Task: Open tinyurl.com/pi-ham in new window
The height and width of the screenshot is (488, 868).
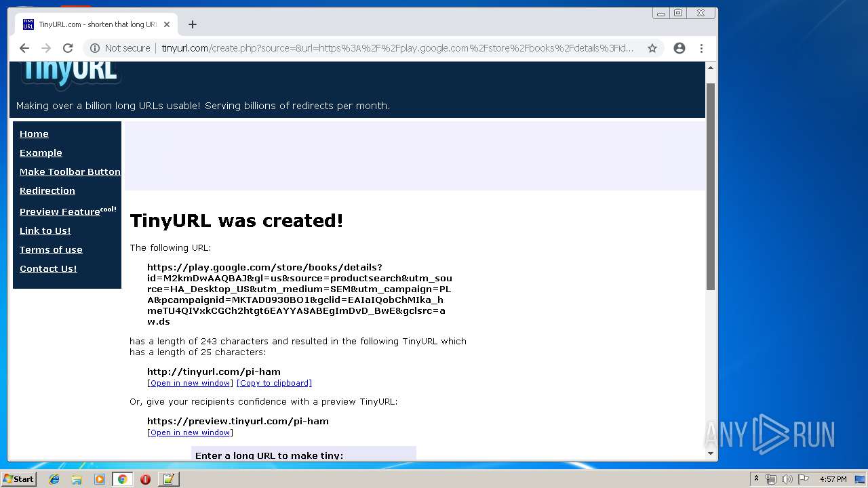Action: [x=190, y=383]
